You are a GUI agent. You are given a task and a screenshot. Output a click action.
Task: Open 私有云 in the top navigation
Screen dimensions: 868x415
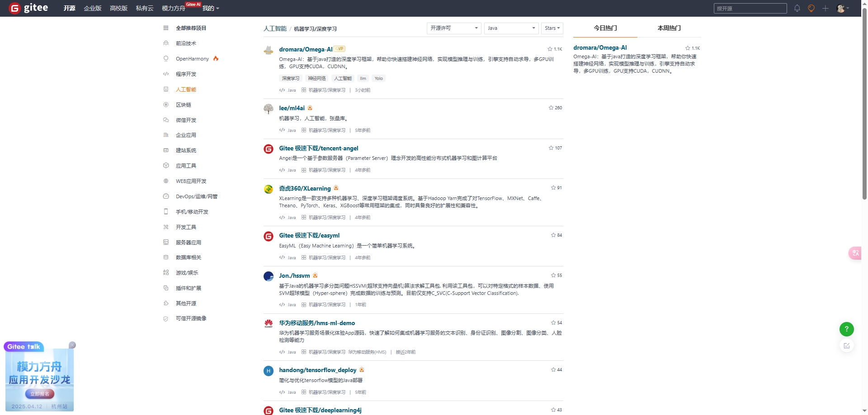click(x=145, y=8)
